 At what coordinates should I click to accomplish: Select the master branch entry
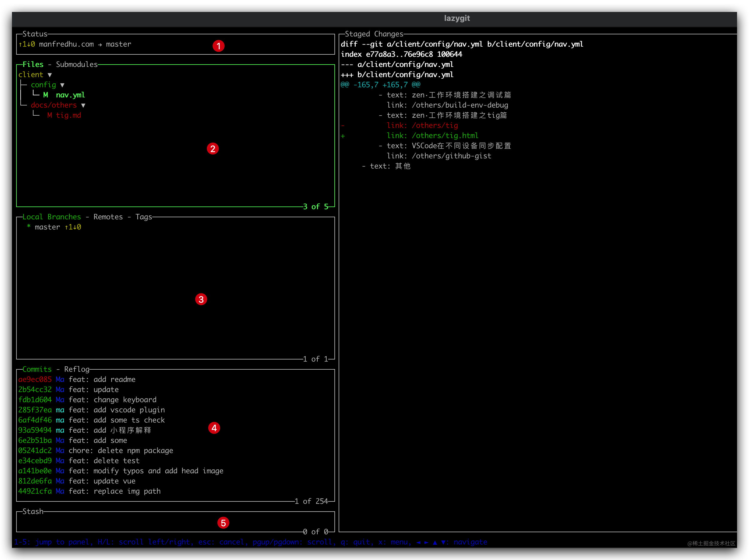(x=47, y=227)
